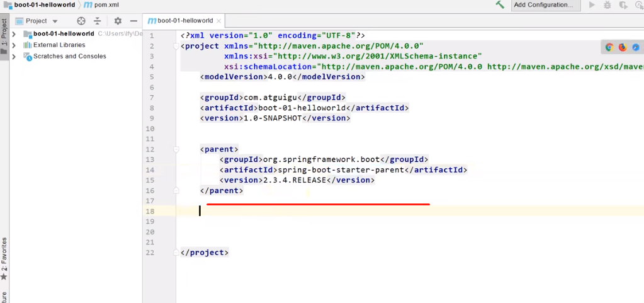Click the locate/select opened file target icon

pyautogui.click(x=81, y=21)
